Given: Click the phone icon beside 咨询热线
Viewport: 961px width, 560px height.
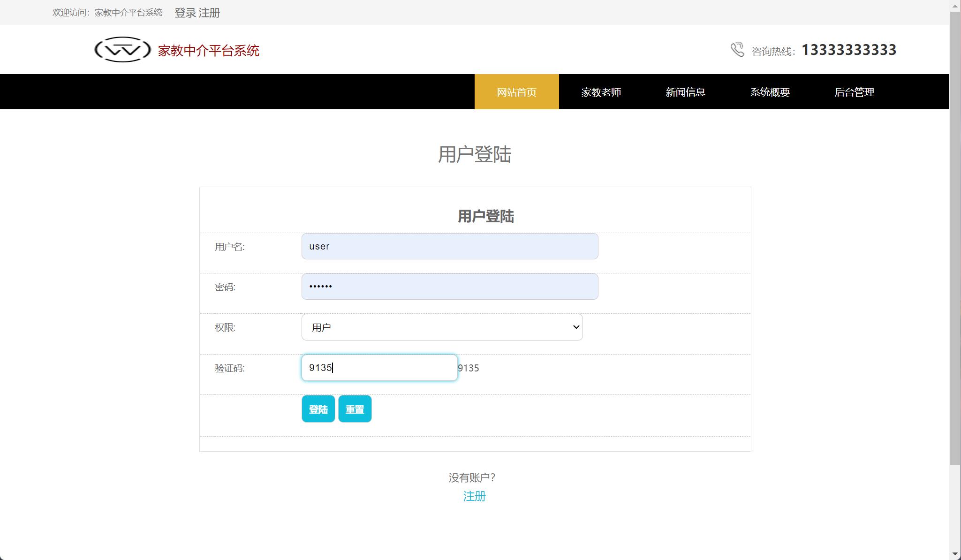Looking at the screenshot, I should tap(737, 49).
